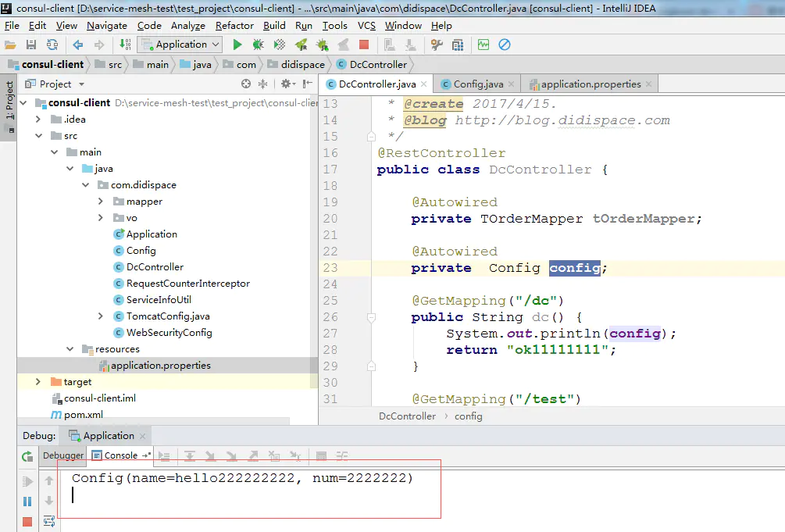Navigate forward with the grey arrow
The image size is (785, 532).
tap(99, 45)
